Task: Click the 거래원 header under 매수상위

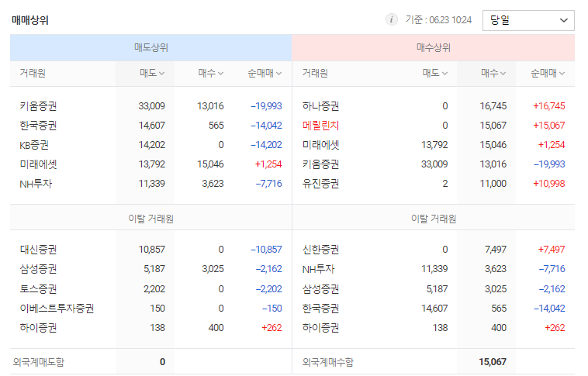Action: click(x=315, y=73)
